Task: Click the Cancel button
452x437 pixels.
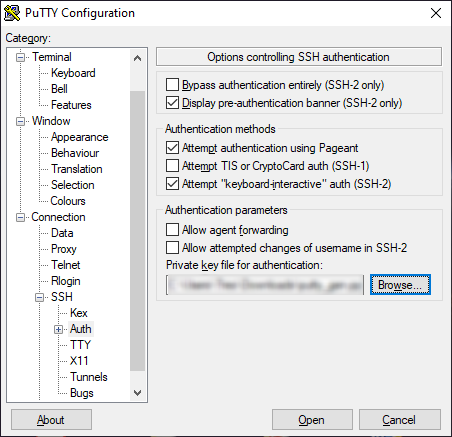Action: pyautogui.click(x=400, y=420)
